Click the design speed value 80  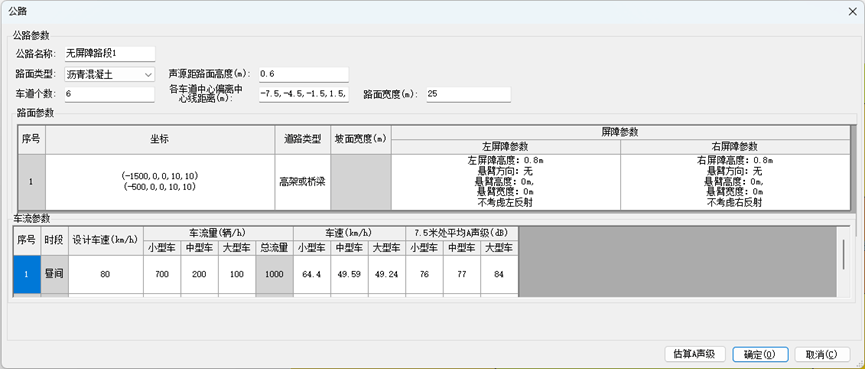[x=106, y=274]
